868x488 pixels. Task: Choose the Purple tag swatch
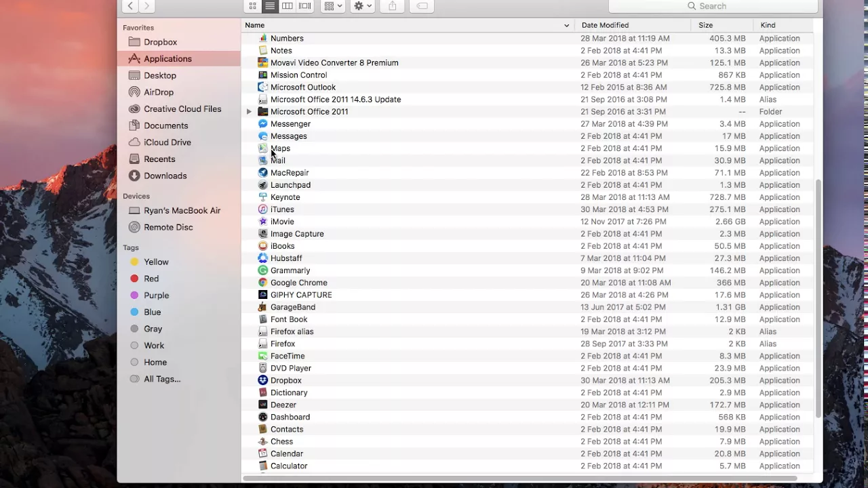(x=134, y=296)
